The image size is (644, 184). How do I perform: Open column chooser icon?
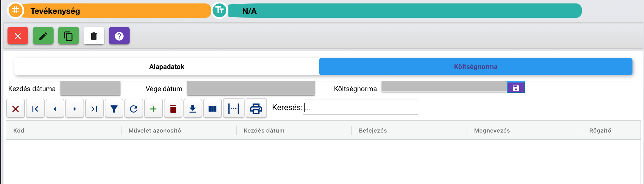(x=213, y=108)
